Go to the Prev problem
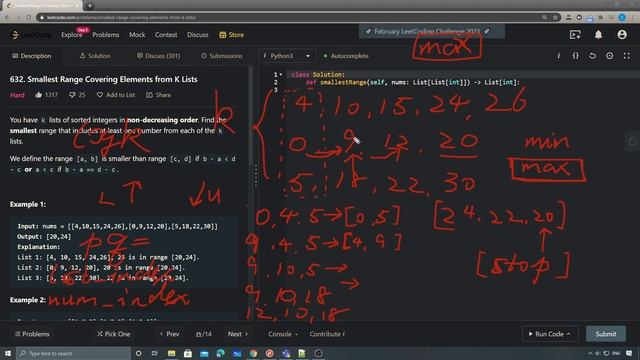 coord(169,334)
